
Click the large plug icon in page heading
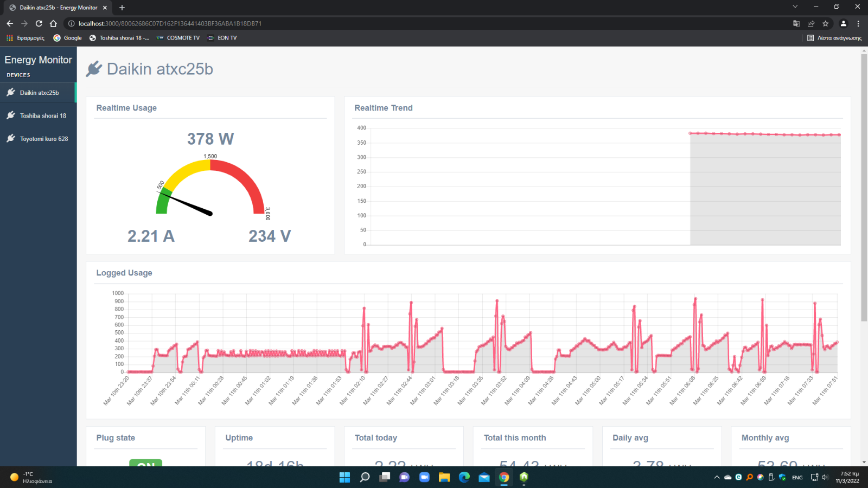(94, 69)
